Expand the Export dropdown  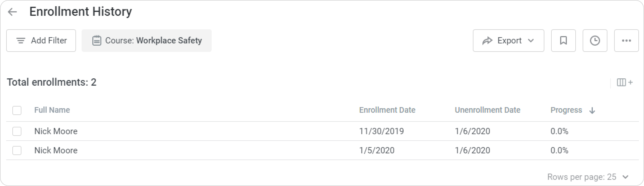click(x=508, y=41)
